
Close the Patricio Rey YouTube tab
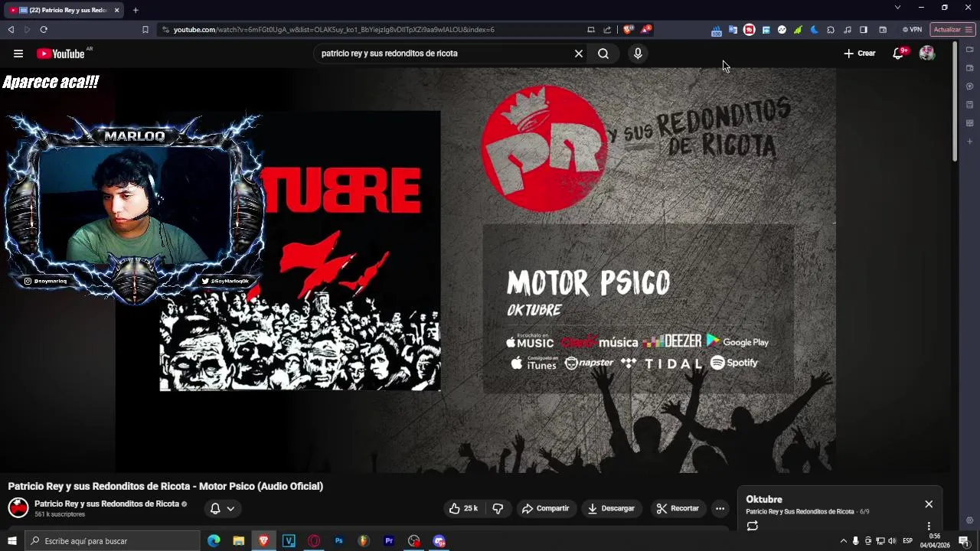(x=117, y=10)
